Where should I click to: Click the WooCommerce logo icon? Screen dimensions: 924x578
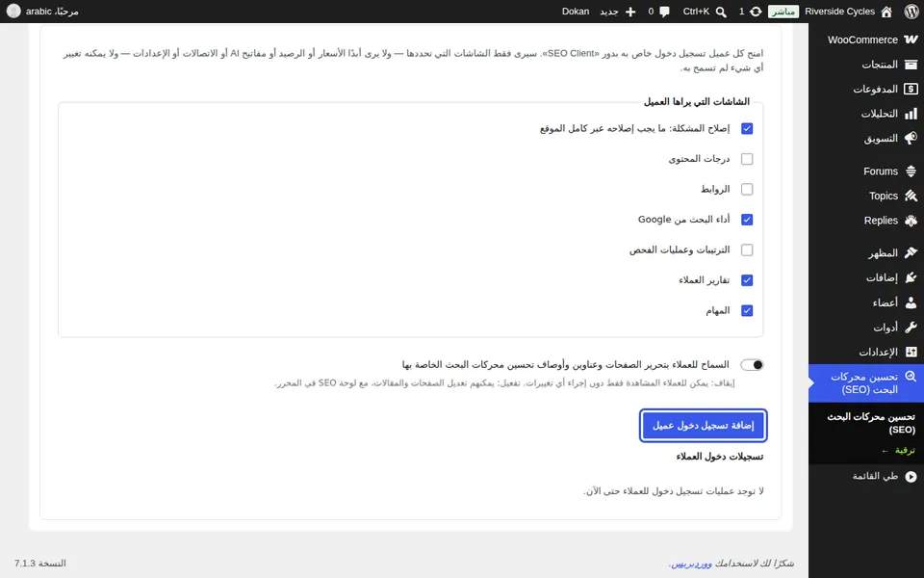911,39
